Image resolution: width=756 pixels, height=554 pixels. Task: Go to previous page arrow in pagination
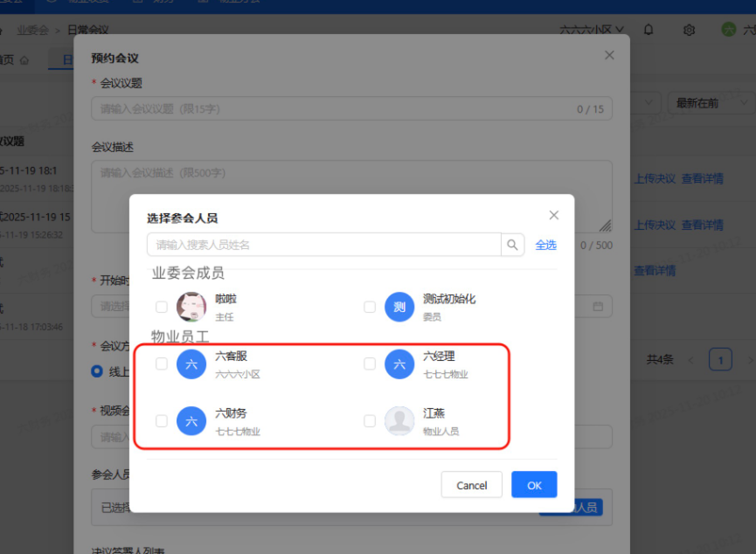(x=691, y=360)
